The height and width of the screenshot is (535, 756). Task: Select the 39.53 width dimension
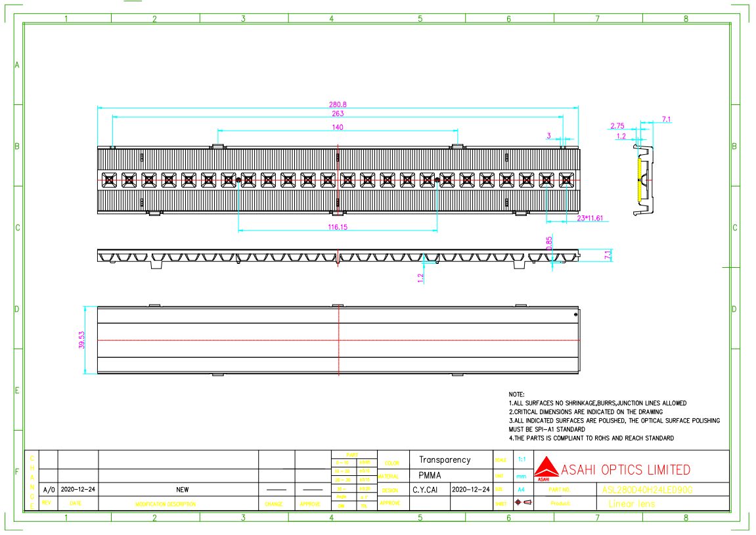tap(82, 340)
